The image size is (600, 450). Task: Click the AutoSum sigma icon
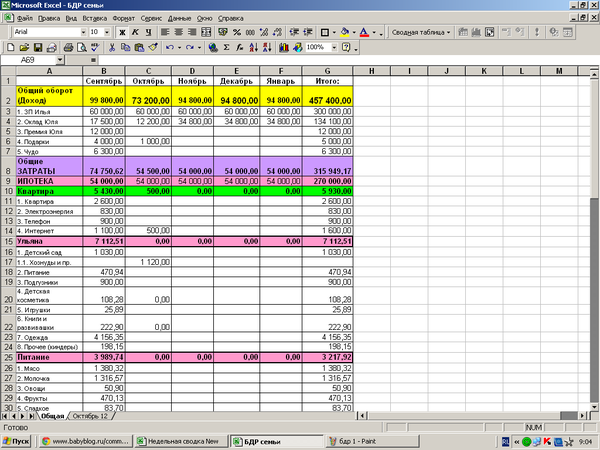pyautogui.click(x=227, y=47)
